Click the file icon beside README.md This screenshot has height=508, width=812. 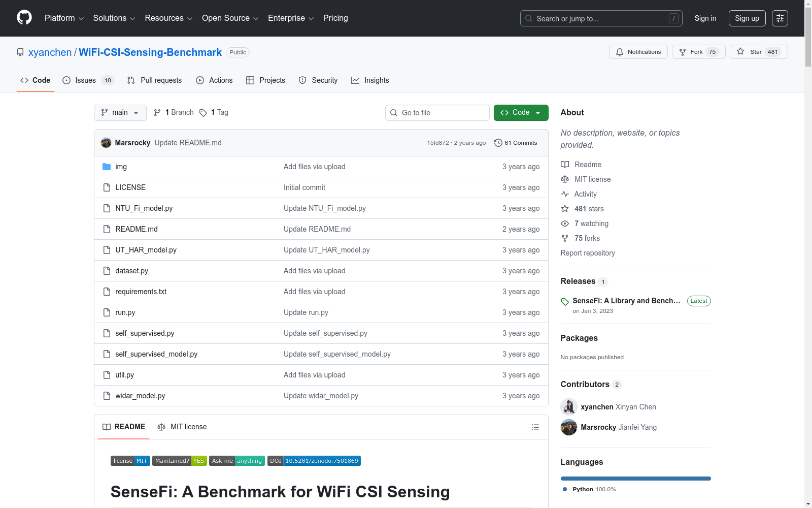point(107,229)
